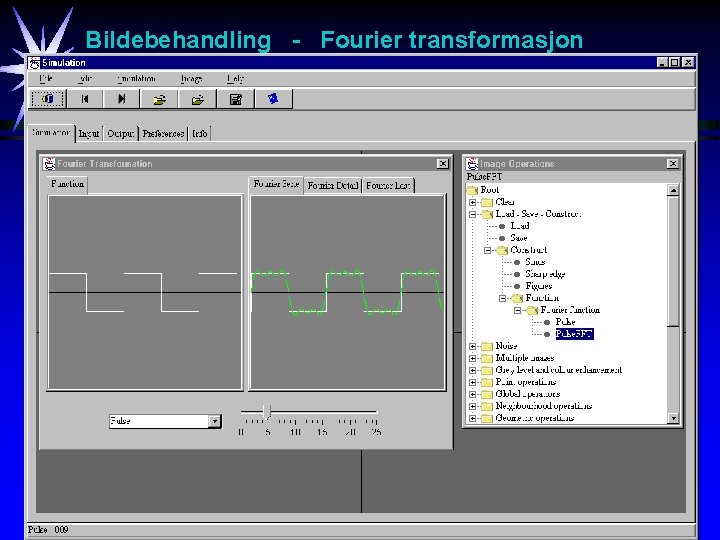Expand the Global operators node
720x540 pixels.
coord(472,394)
